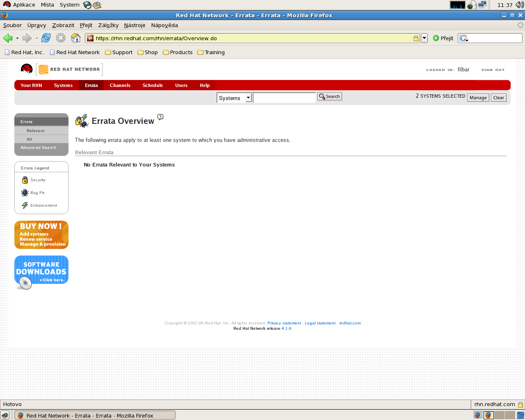Click the Přejít go button
This screenshot has width=525, height=420.
[x=443, y=38]
